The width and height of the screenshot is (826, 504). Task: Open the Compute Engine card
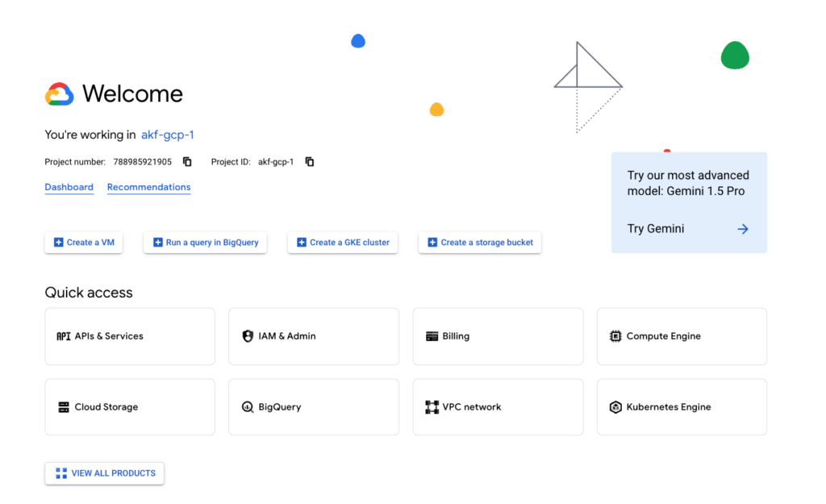tap(682, 336)
